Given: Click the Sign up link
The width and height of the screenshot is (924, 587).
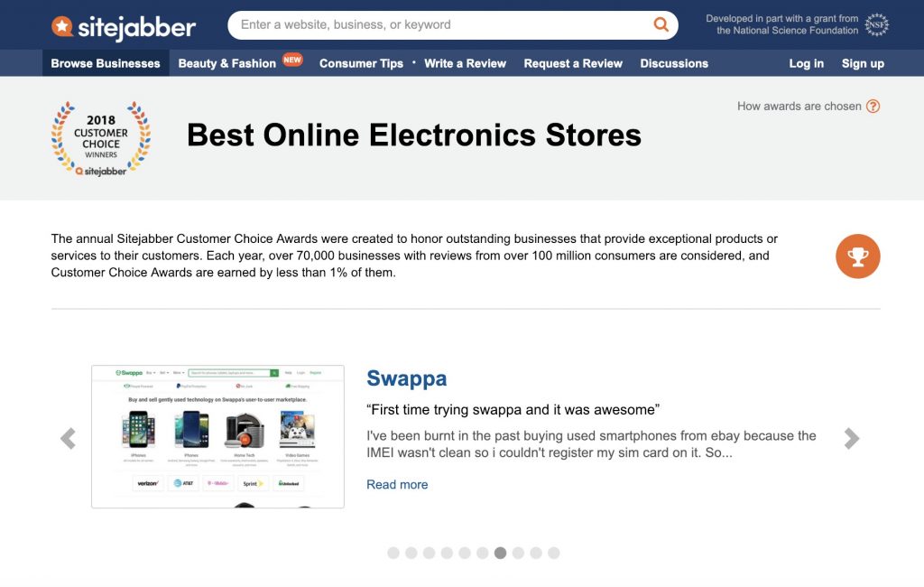Looking at the screenshot, I should (863, 63).
